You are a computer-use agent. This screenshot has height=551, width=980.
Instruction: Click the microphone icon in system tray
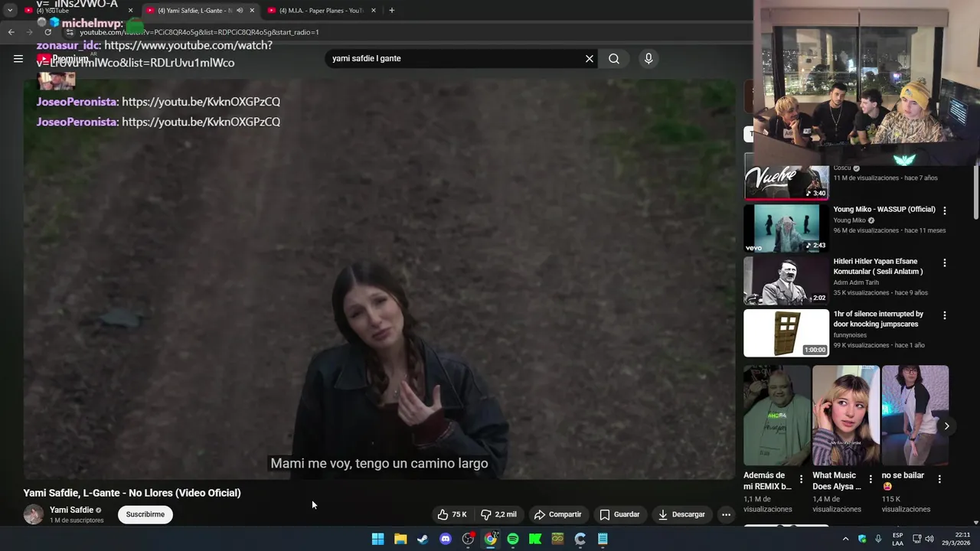coord(878,539)
